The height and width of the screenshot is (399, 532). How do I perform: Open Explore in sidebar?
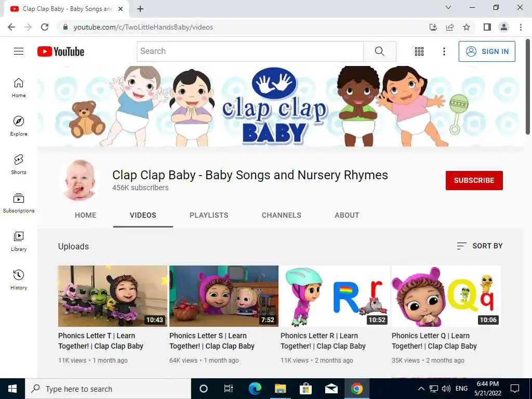[19, 126]
